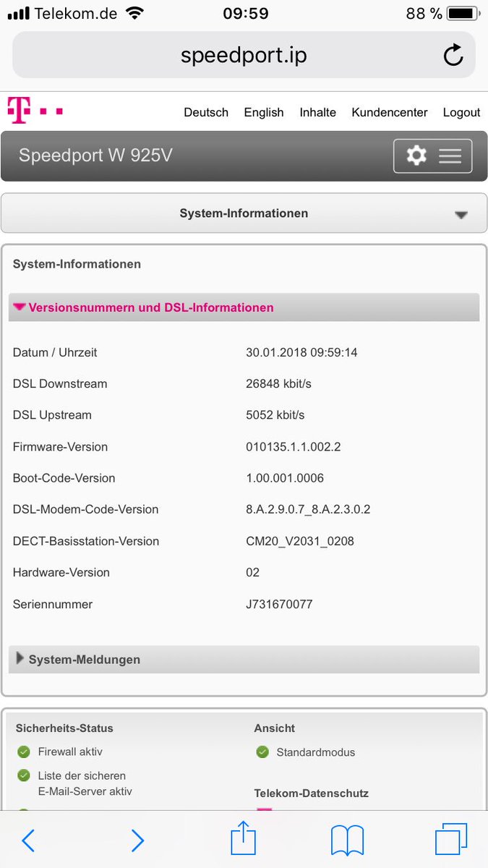Select boot code version 1.00.001.0006
This screenshot has width=488, height=868.
coord(285,478)
